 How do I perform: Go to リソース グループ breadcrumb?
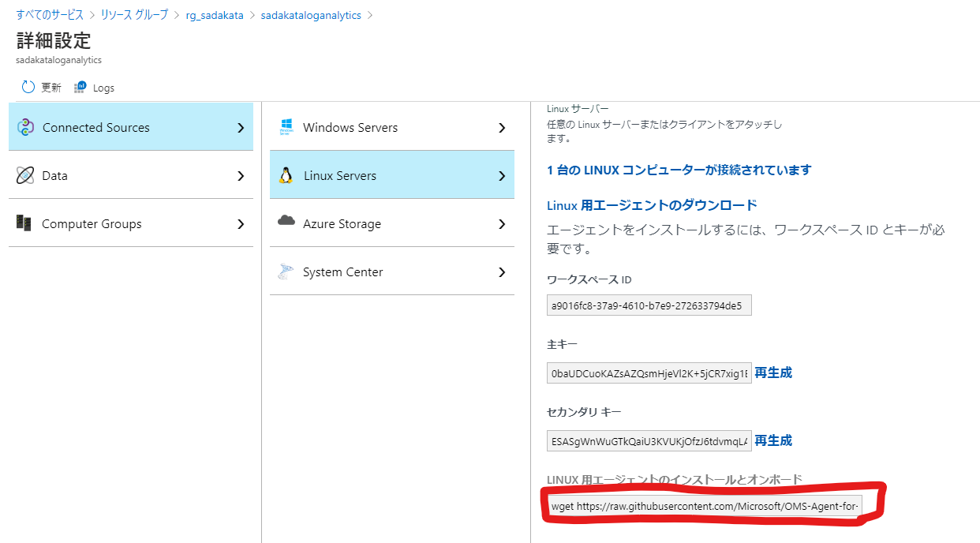pos(134,15)
